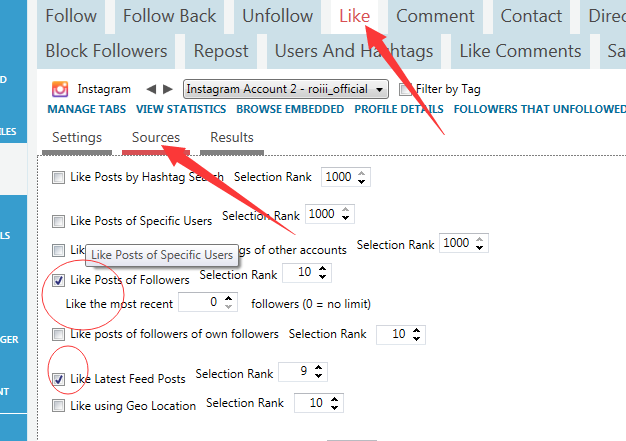Increase Hashtag Search selection rank value

pos(361,173)
